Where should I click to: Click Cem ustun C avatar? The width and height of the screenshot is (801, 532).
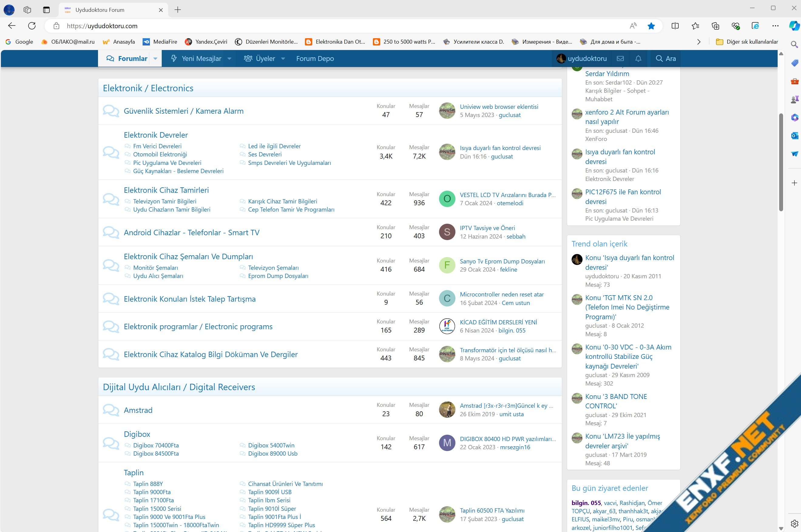click(x=447, y=299)
